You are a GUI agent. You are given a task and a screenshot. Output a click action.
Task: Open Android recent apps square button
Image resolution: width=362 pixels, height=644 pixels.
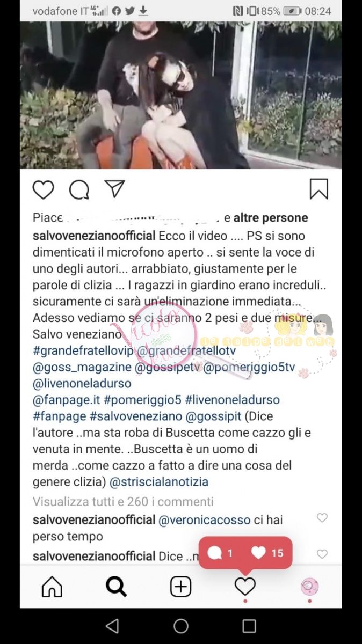[249, 626]
